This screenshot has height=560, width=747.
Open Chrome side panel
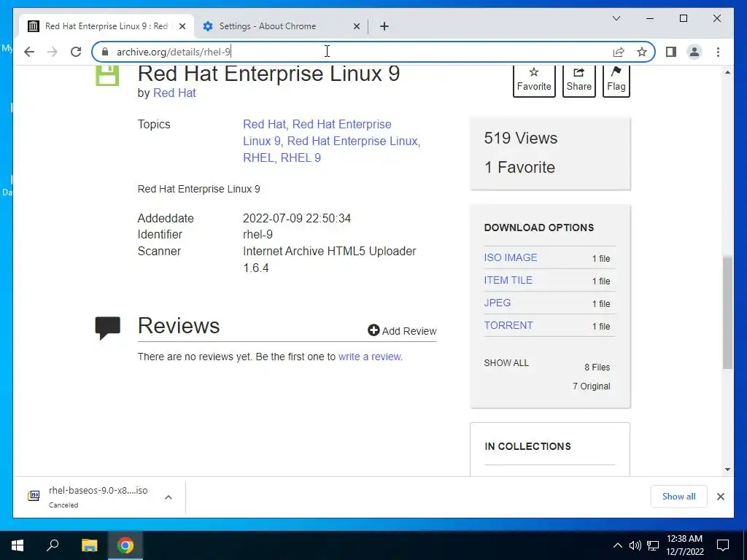click(671, 52)
